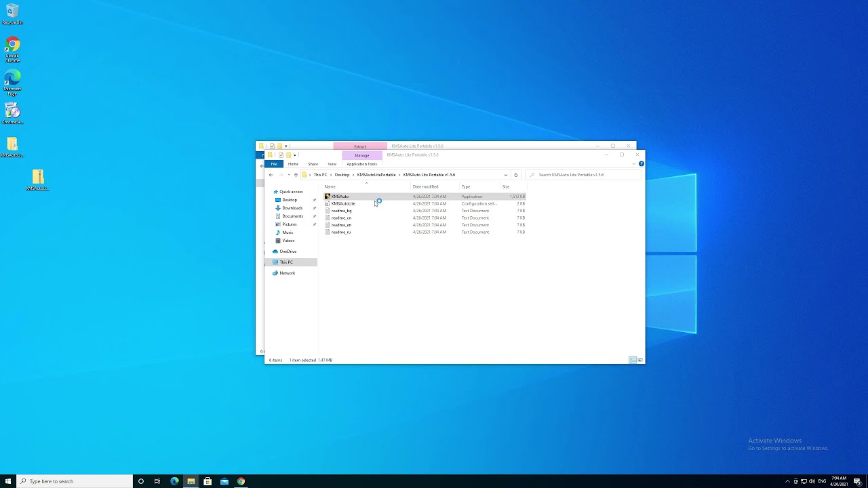
Task: Open Microsoft Store from the taskbar
Action: point(208,481)
